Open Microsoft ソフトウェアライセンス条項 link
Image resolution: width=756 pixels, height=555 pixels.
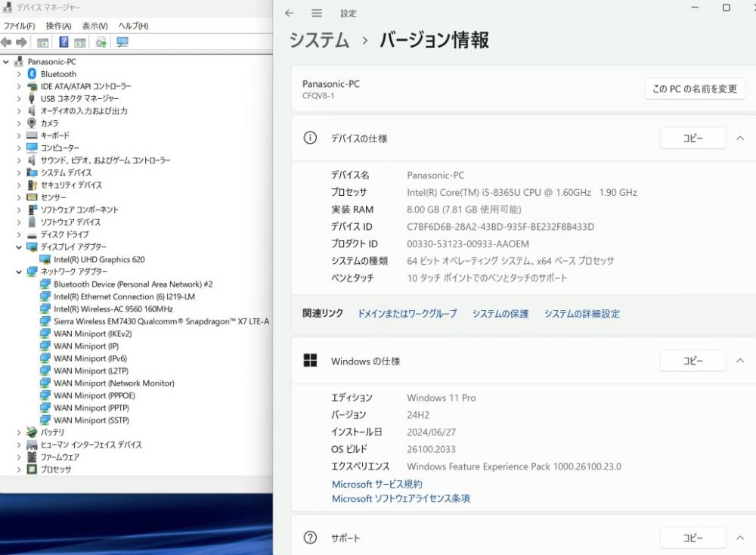401,499
